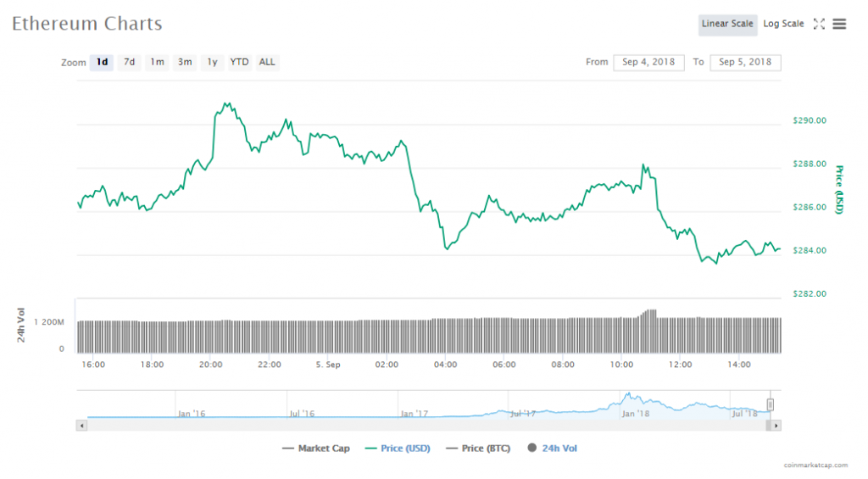Zoom chart to 1y
868x479 pixels.
(212, 62)
